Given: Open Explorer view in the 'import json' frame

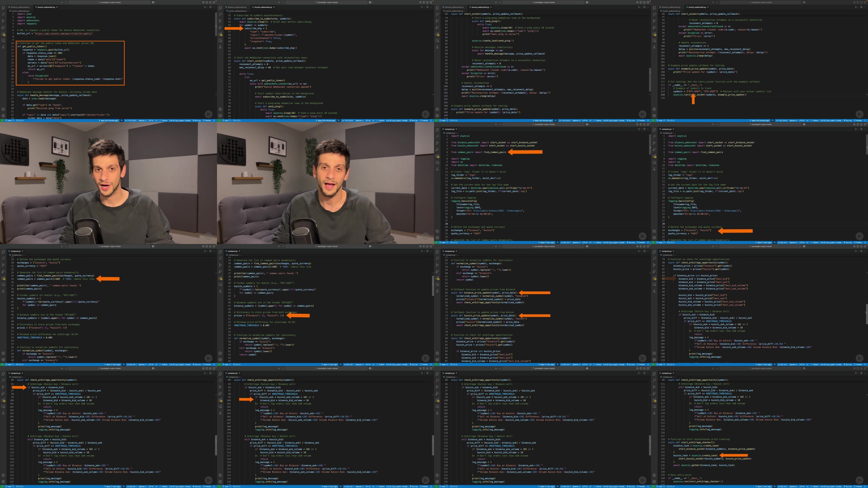Looking at the screenshot, I should tap(3, 8).
